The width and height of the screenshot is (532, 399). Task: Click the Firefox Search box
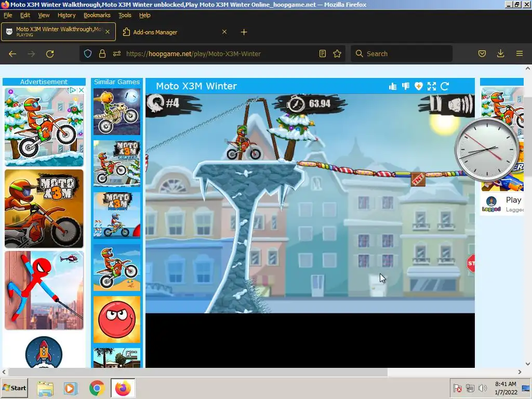point(402,54)
